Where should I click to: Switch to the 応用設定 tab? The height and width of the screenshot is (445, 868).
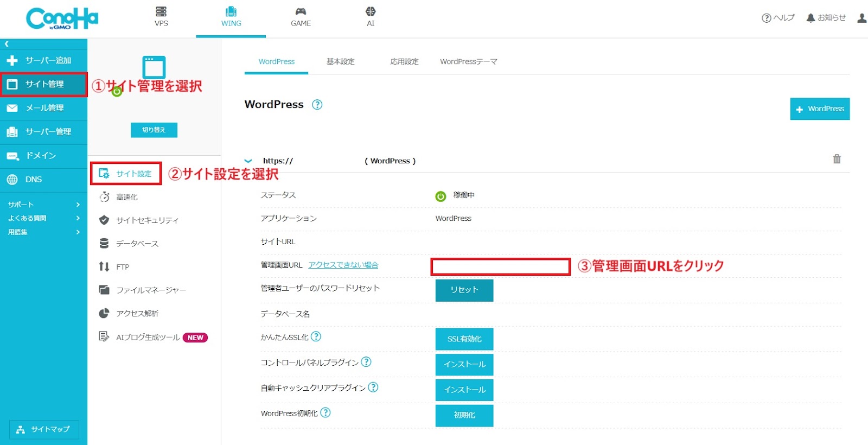click(404, 62)
